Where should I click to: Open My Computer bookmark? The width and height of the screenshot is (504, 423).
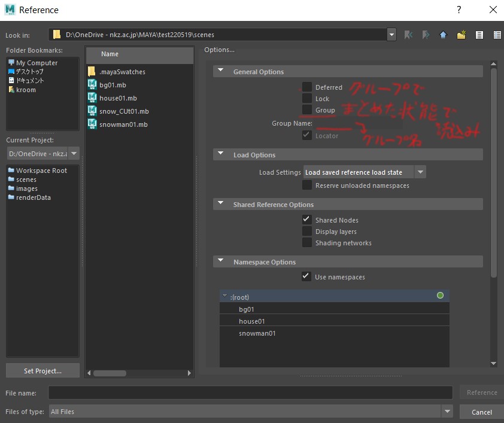[x=33, y=63]
